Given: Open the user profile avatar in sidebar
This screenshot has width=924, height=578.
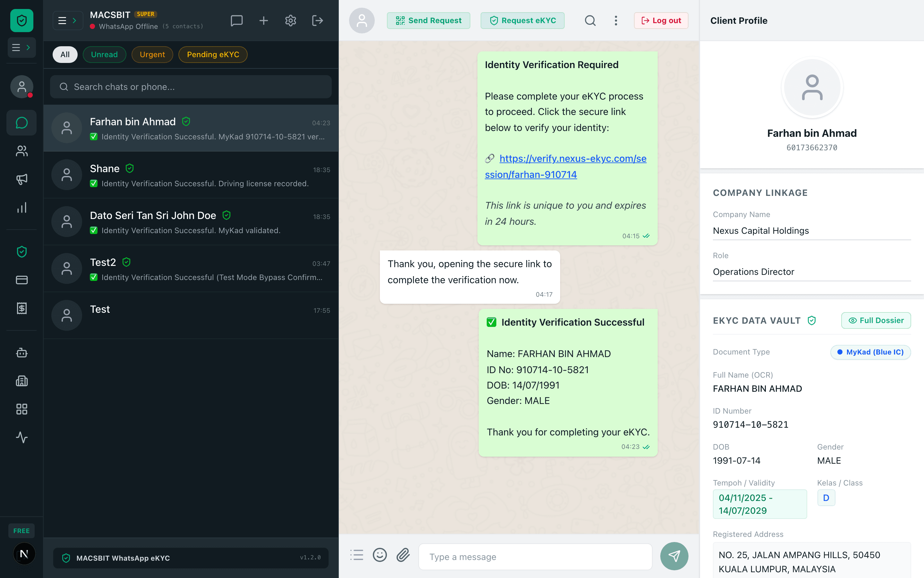Looking at the screenshot, I should coord(22,87).
